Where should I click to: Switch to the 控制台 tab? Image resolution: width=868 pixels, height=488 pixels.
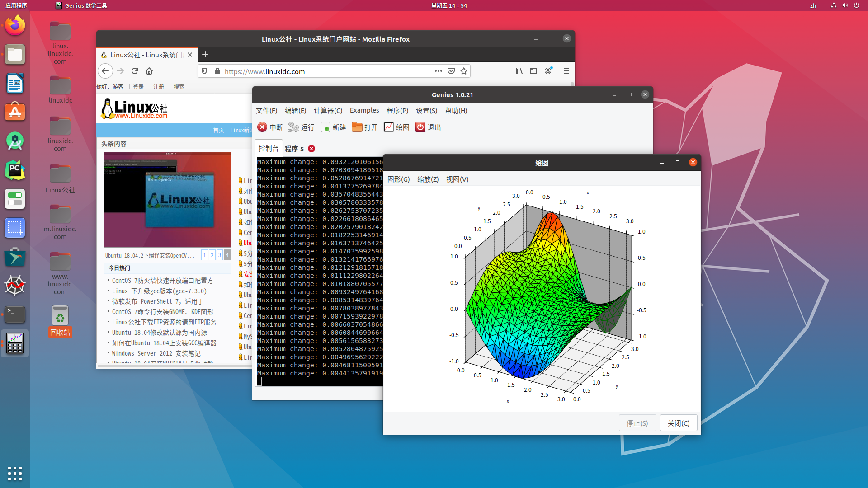[268, 148]
